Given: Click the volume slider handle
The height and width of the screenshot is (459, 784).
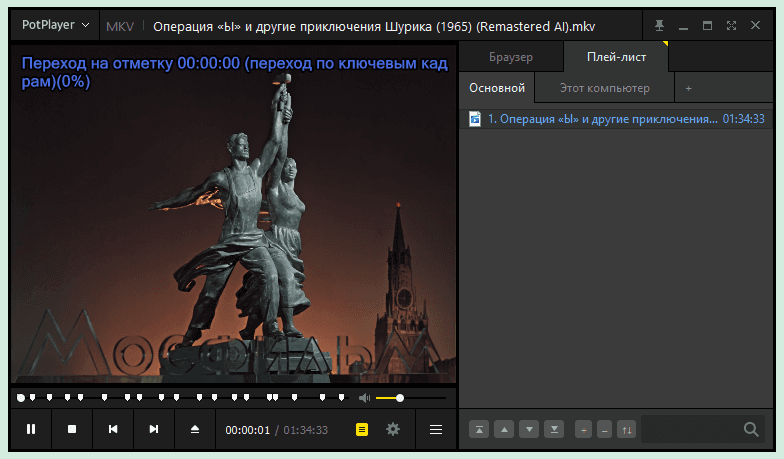Looking at the screenshot, I should coord(400,398).
